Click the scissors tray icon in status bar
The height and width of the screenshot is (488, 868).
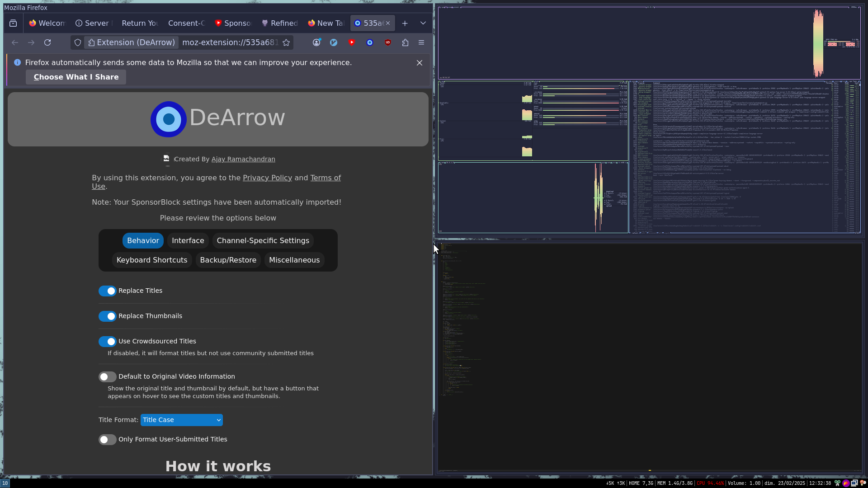837,483
